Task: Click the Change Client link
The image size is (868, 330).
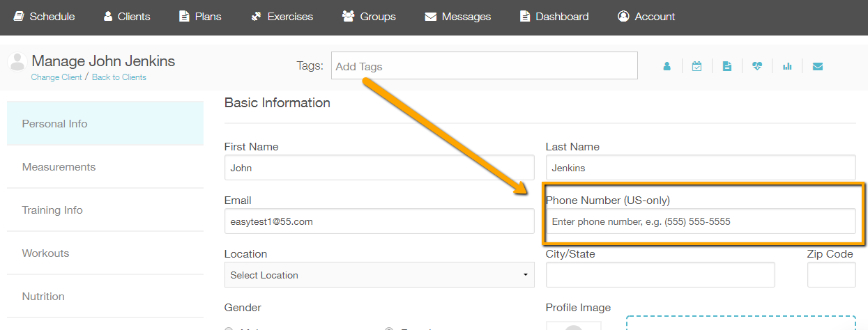Action: click(56, 77)
